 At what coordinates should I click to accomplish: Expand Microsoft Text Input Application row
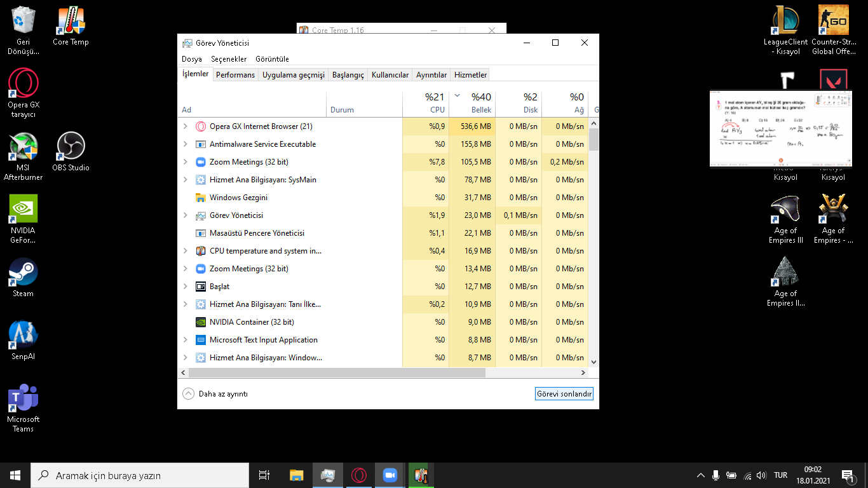(x=186, y=340)
